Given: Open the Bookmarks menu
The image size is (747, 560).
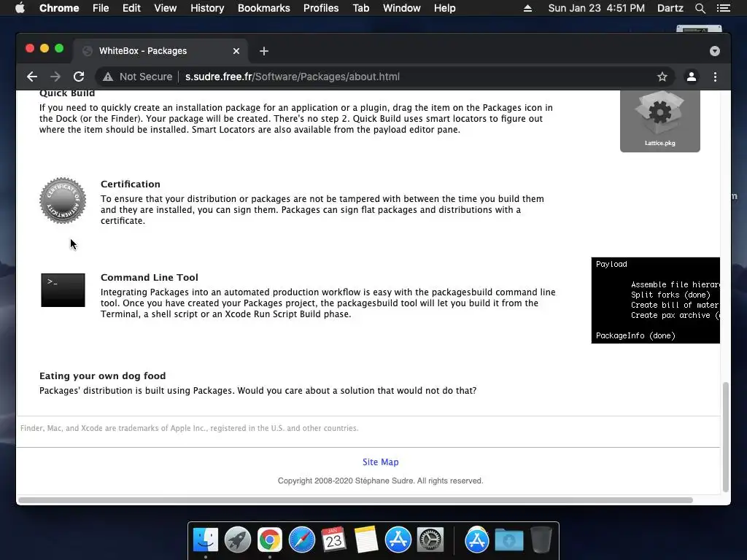Looking at the screenshot, I should pyautogui.click(x=264, y=8).
